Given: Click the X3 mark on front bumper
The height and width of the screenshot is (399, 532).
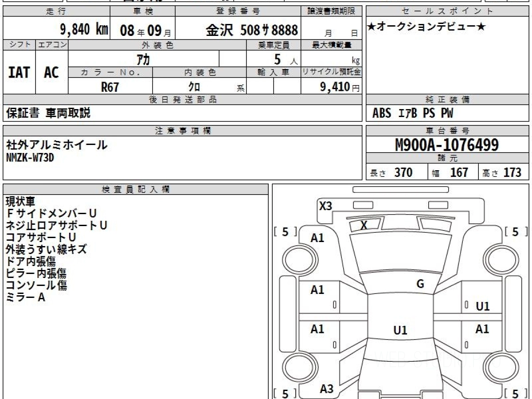Looking at the screenshot, I should coord(326,206).
